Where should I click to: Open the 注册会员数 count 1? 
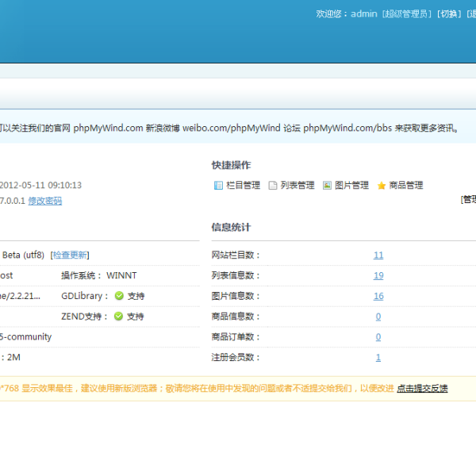(378, 357)
